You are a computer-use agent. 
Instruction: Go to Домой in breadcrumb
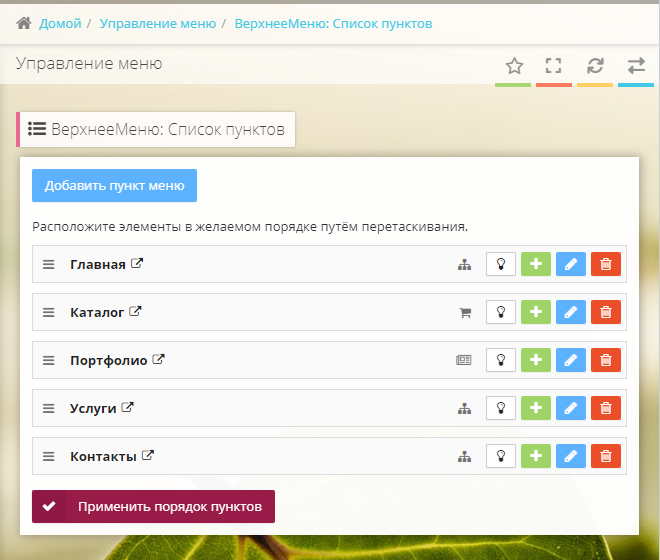point(60,23)
